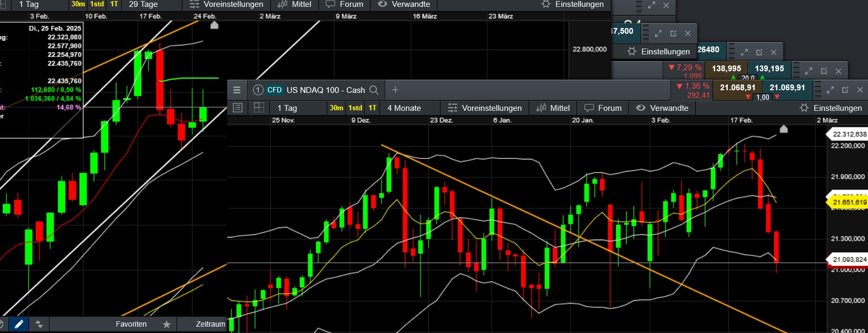Toggle 30m interval in NDAQ chart toolbar
Screen dimensions: 868x333
click(x=336, y=108)
